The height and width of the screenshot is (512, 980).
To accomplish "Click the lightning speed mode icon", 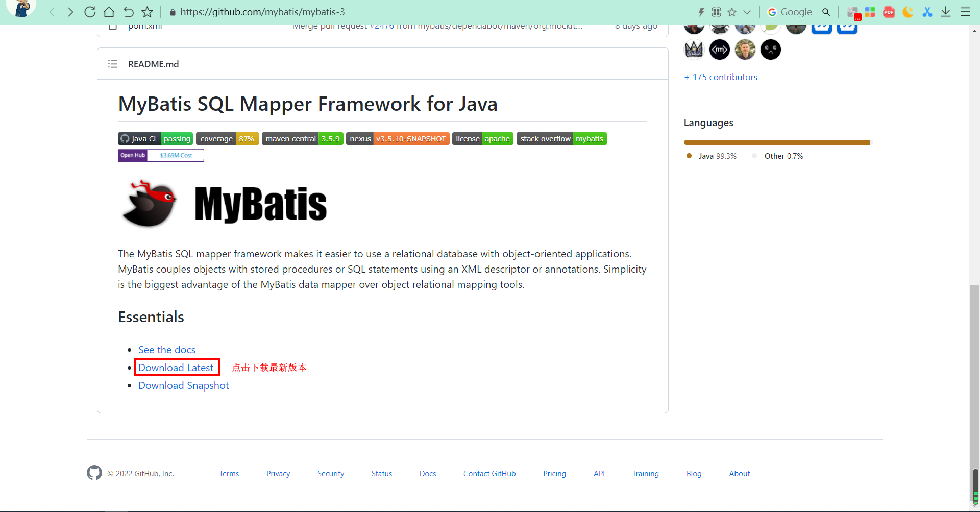I will (x=701, y=12).
